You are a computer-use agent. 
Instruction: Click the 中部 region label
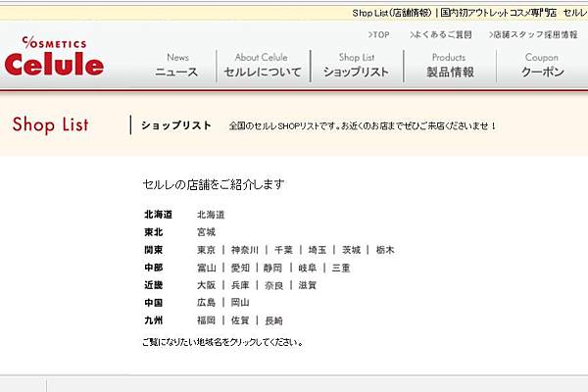(x=154, y=268)
